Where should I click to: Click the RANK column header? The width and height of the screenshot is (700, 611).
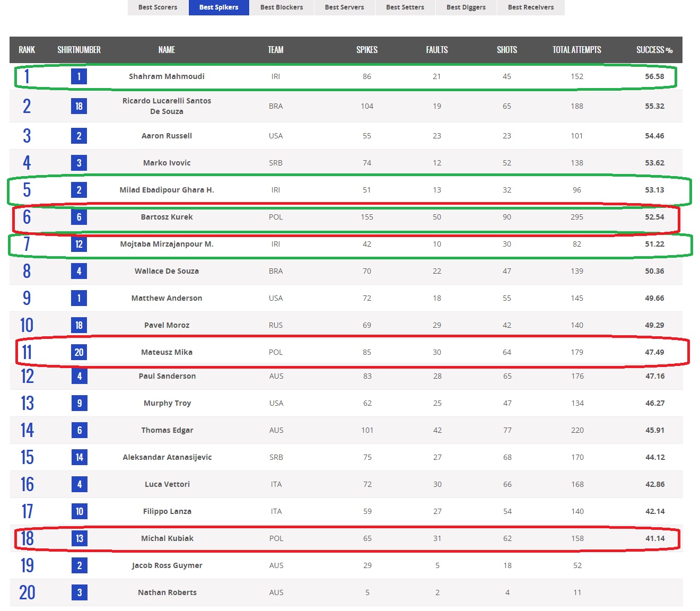tap(27, 50)
